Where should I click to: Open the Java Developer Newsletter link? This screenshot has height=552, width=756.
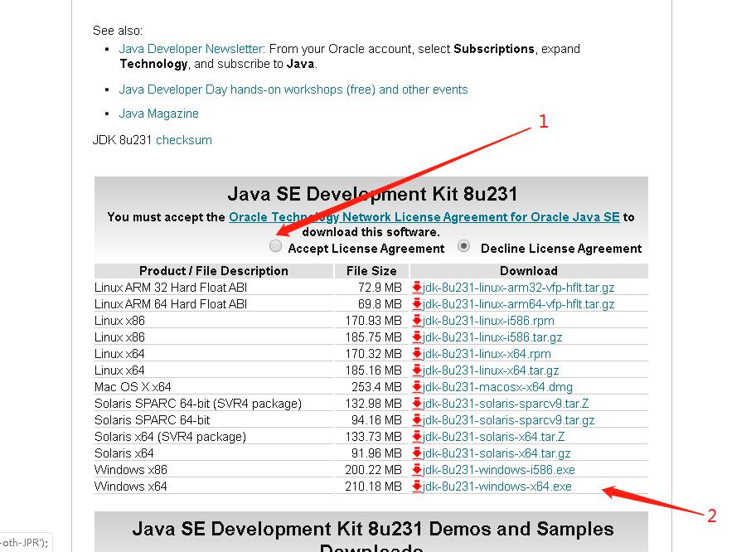191,49
